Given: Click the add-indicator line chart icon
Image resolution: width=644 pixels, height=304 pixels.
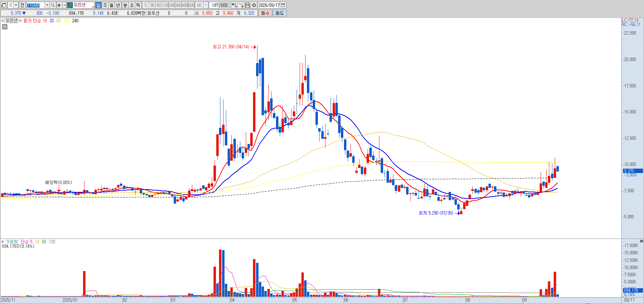Looking at the screenshot, I should 241,5.
